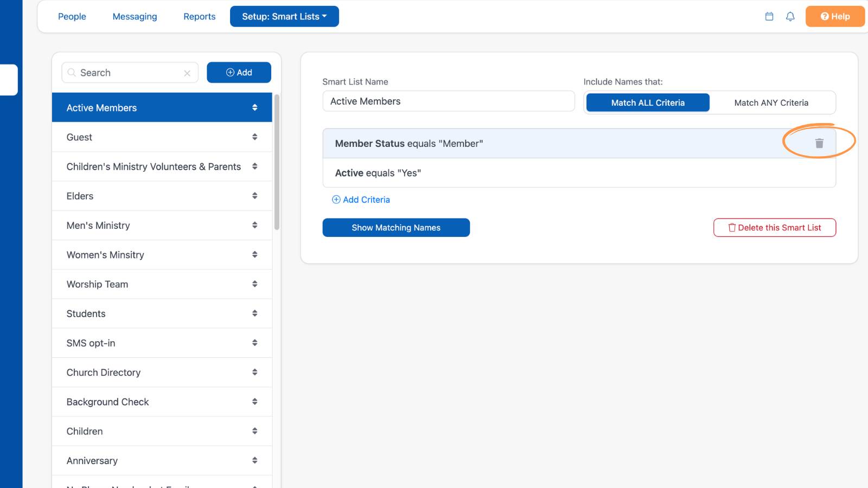
Task: Click Show Matching Names button
Action: [x=396, y=228]
